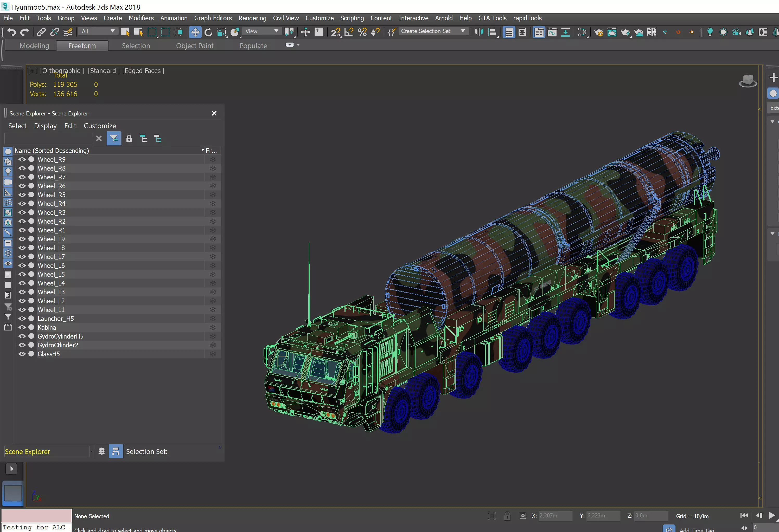The width and height of the screenshot is (779, 532).
Task: Toggle Selection Lock padlock in status bar
Action: point(507,516)
